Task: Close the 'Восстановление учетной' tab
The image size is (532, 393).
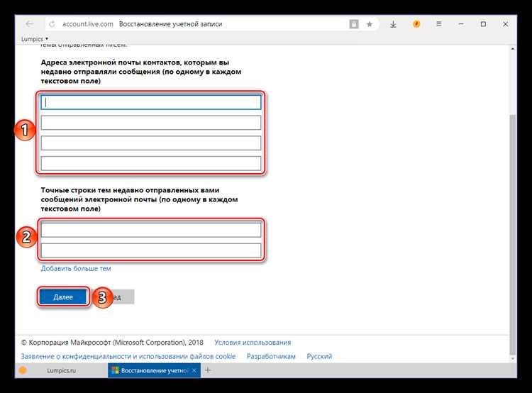Action: pyautogui.click(x=194, y=370)
